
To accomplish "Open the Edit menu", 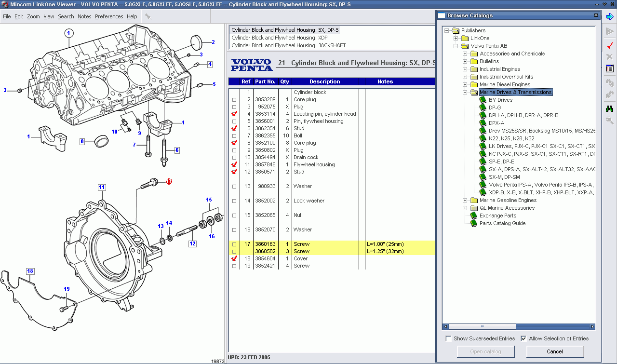I will pyautogui.click(x=19, y=16).
